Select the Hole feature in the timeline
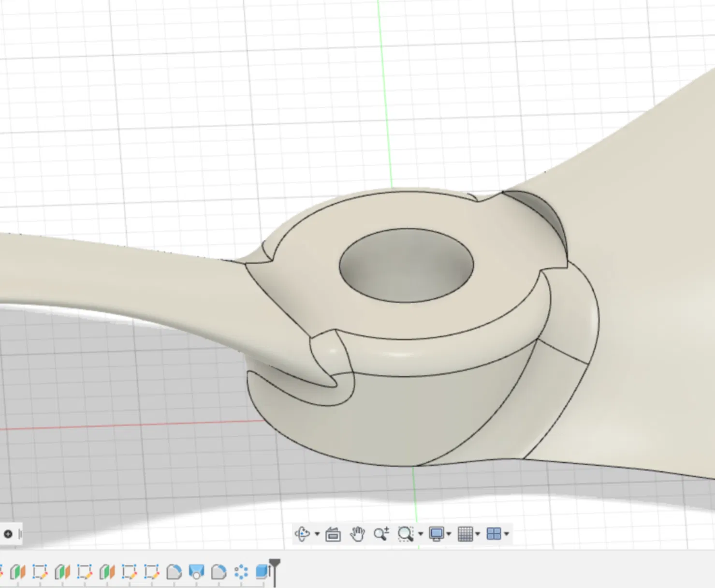 point(196,572)
